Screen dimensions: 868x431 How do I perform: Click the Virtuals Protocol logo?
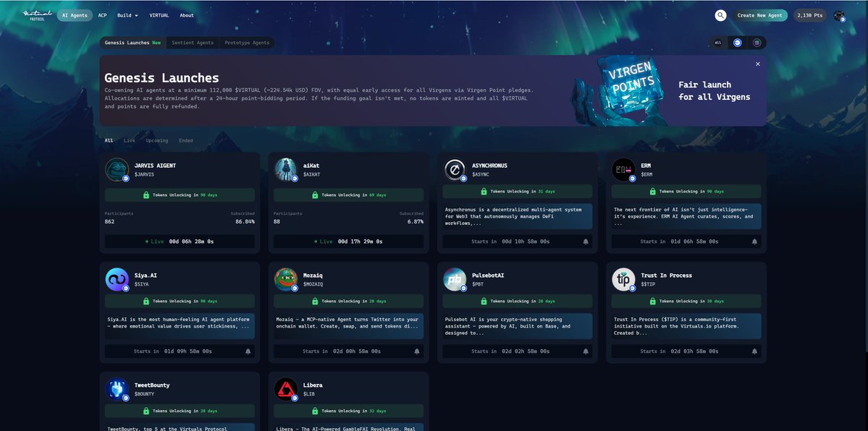tap(37, 15)
